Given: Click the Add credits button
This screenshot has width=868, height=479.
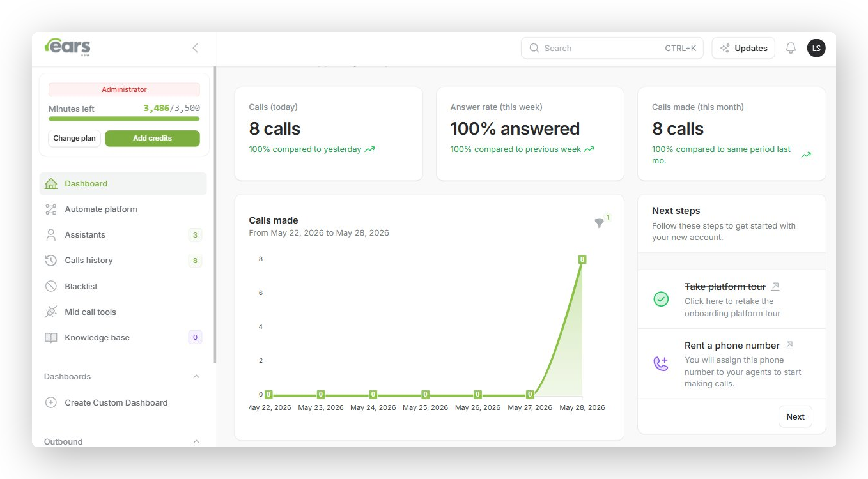Looking at the screenshot, I should click(152, 139).
